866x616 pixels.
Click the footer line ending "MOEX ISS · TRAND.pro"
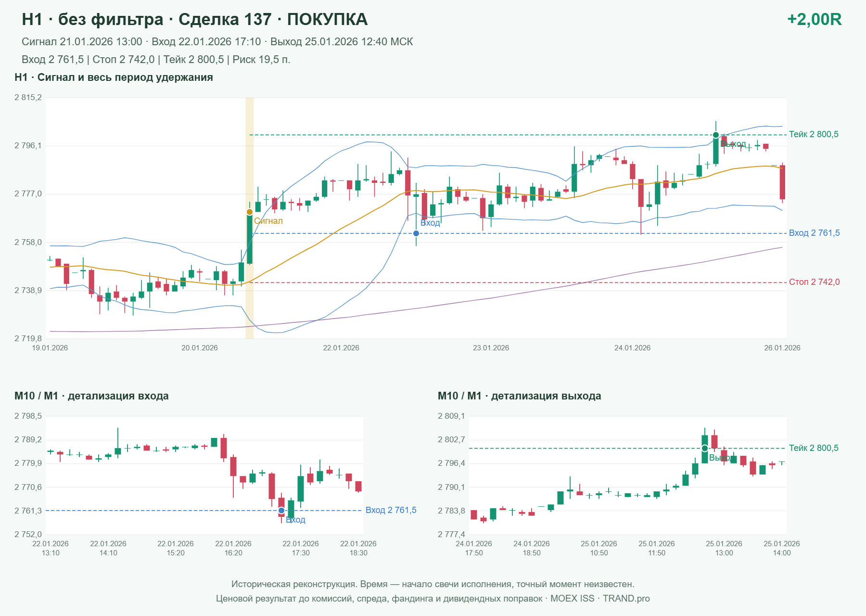(433, 599)
